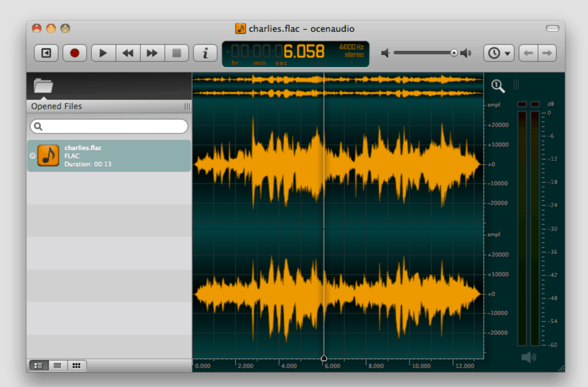Click the 44100 Hz stereo format label
The height and width of the screenshot is (387, 588).
pos(351,51)
